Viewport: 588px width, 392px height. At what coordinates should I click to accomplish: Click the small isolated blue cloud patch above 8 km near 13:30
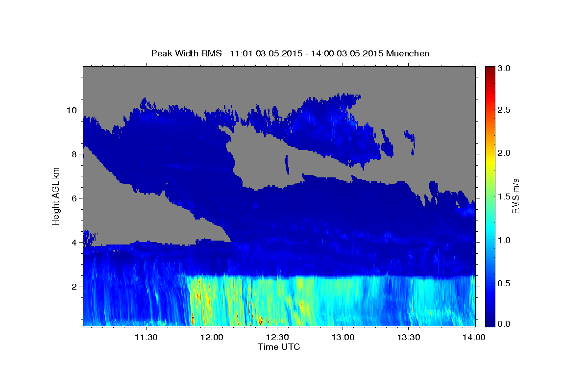click(410, 139)
